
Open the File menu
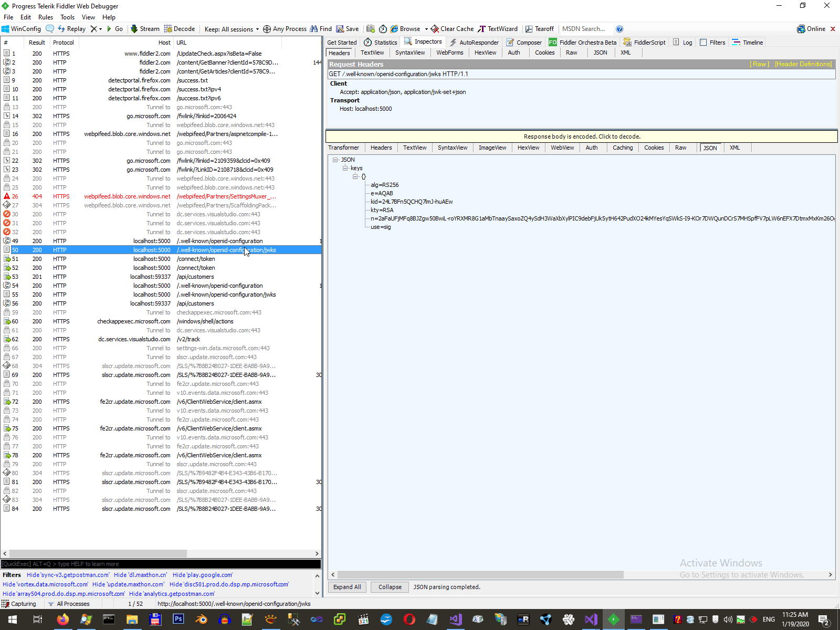point(8,17)
